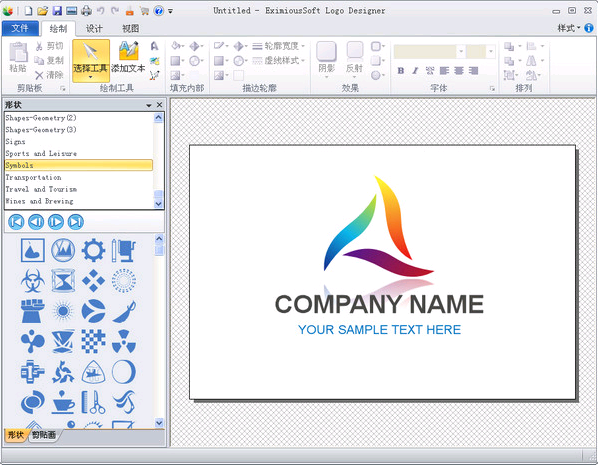The width and height of the screenshot is (598, 466).
Task: Click the Open folder icon in quick access toolbar
Action: 42,11
